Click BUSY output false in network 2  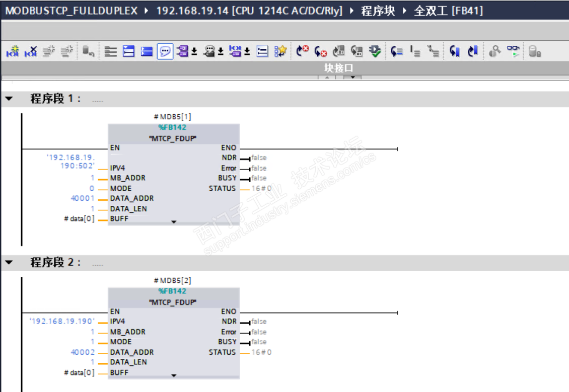click(x=259, y=342)
